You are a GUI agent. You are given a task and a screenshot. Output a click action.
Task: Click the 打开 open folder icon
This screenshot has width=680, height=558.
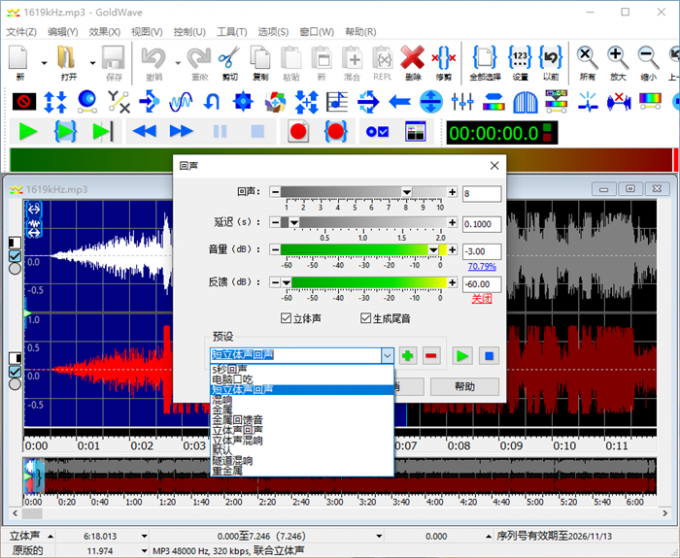click(x=67, y=58)
